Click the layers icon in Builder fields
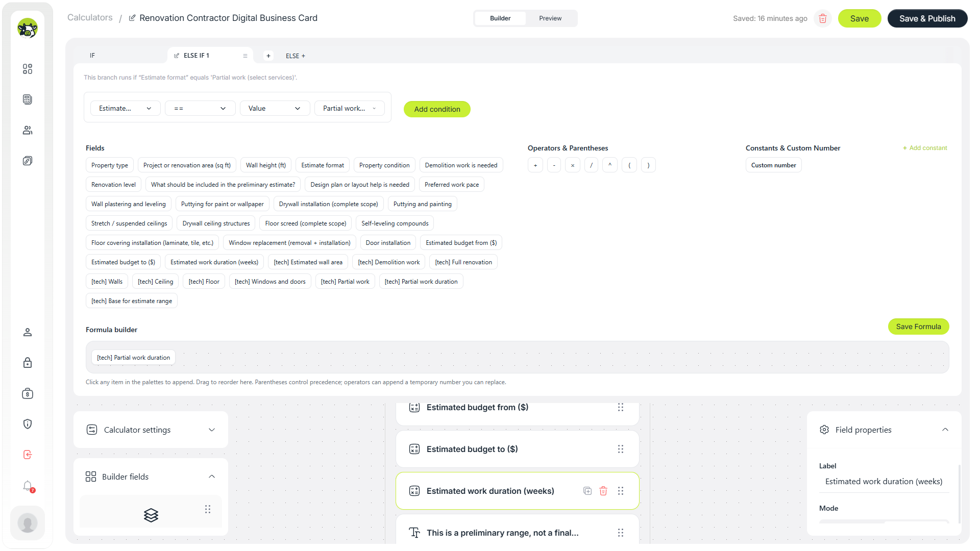980x551 pixels. [x=151, y=515]
